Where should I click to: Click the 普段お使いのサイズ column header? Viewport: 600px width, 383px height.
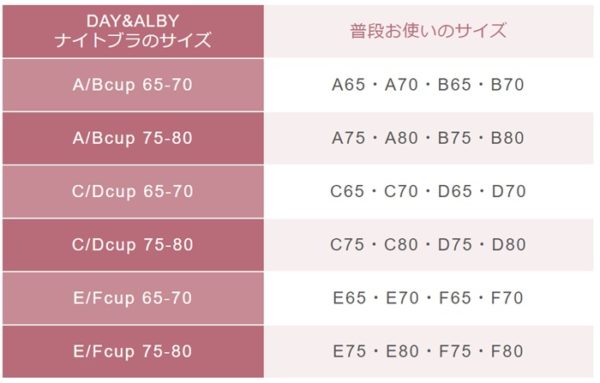[429, 31]
